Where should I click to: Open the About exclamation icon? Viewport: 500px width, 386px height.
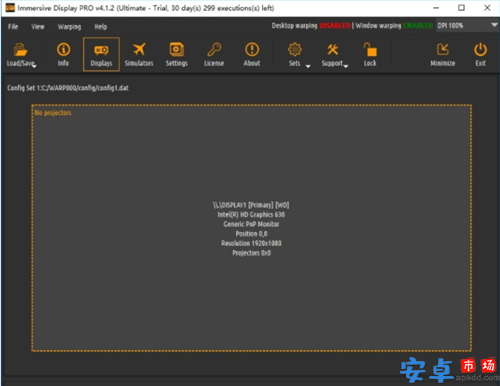pyautogui.click(x=252, y=49)
